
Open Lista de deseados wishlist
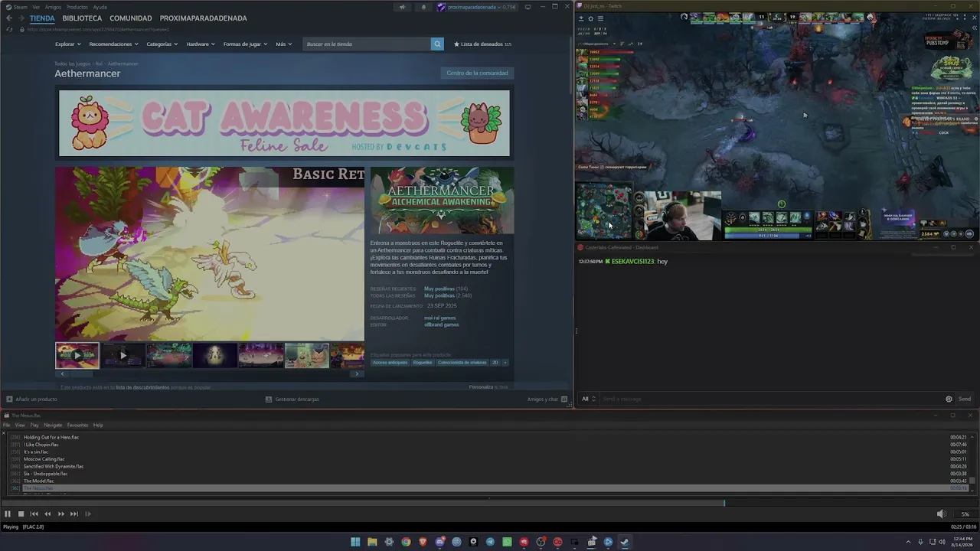[x=482, y=44]
